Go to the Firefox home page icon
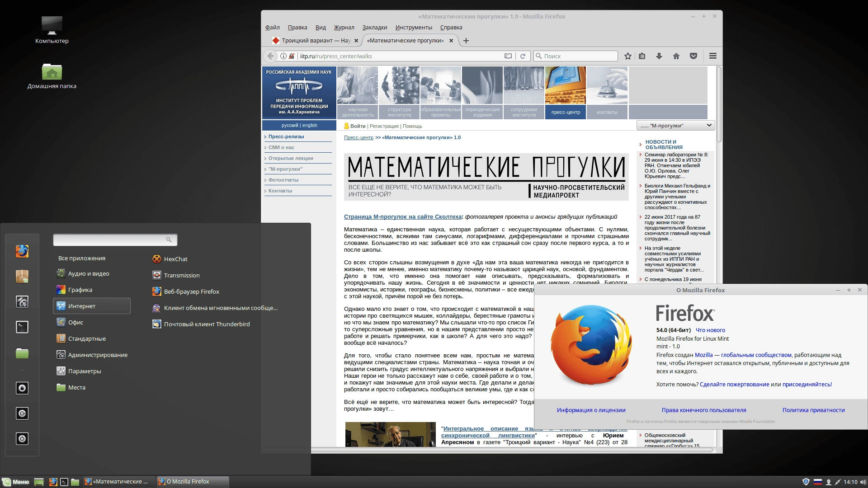 coord(676,56)
